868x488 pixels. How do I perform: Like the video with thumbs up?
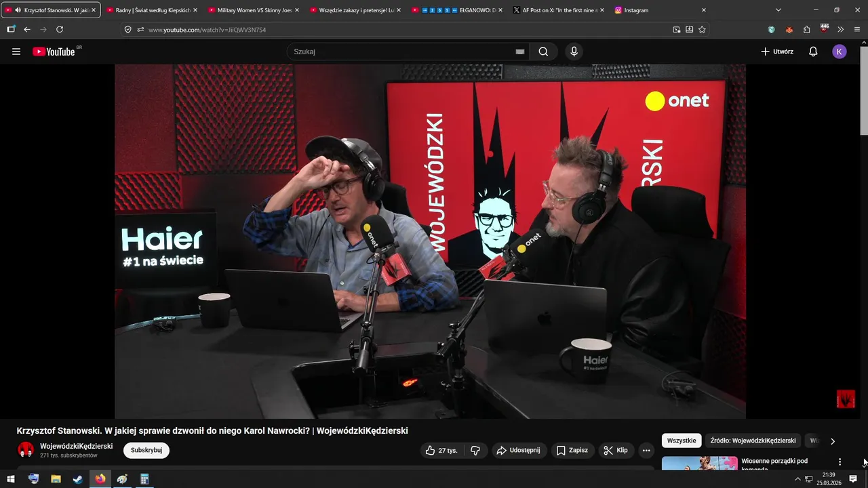point(441,450)
